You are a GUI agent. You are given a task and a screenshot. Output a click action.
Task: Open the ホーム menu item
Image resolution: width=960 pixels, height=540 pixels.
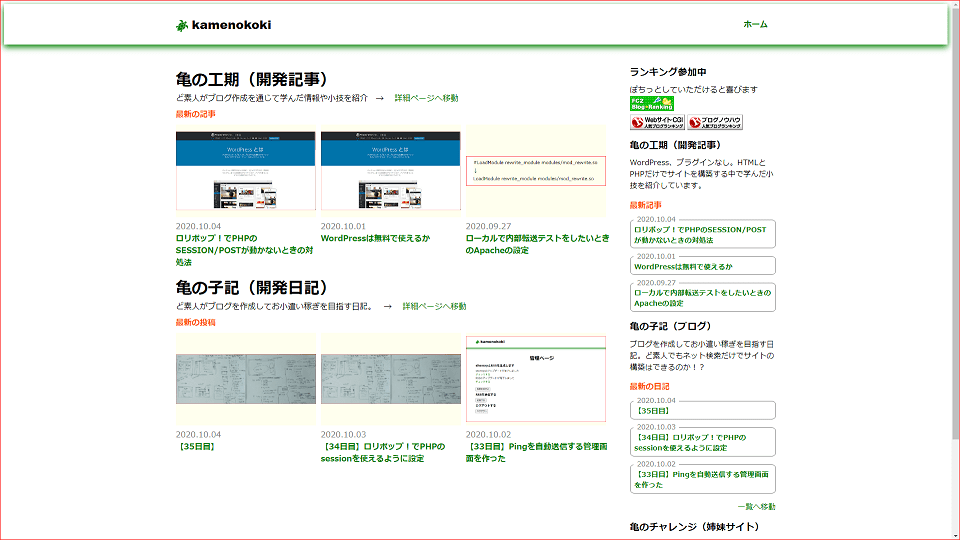755,24
